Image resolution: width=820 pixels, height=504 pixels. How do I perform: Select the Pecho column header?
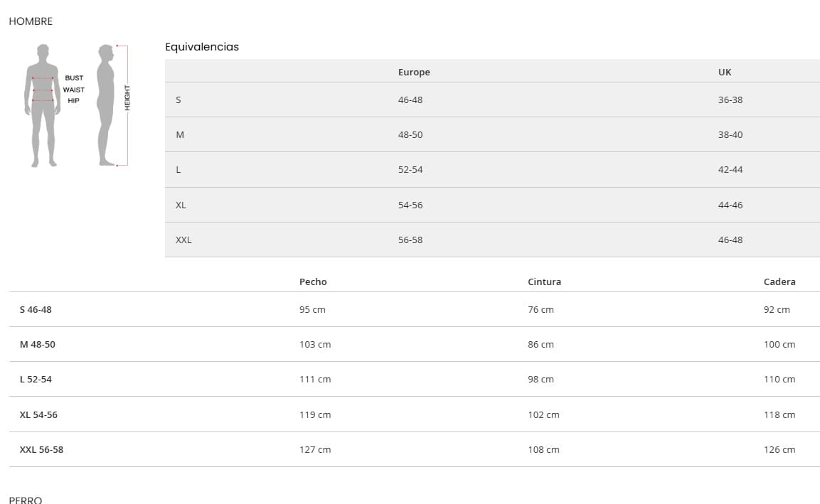tap(313, 282)
